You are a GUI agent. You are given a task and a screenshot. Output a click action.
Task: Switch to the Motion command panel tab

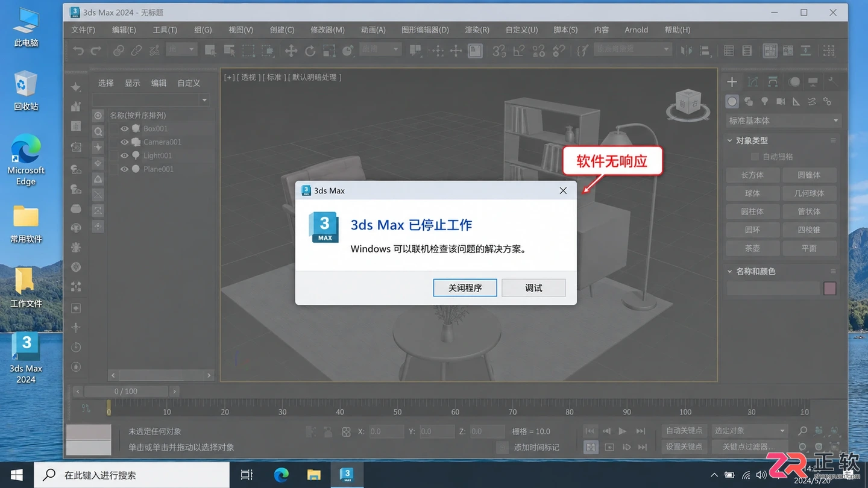pyautogui.click(x=794, y=82)
